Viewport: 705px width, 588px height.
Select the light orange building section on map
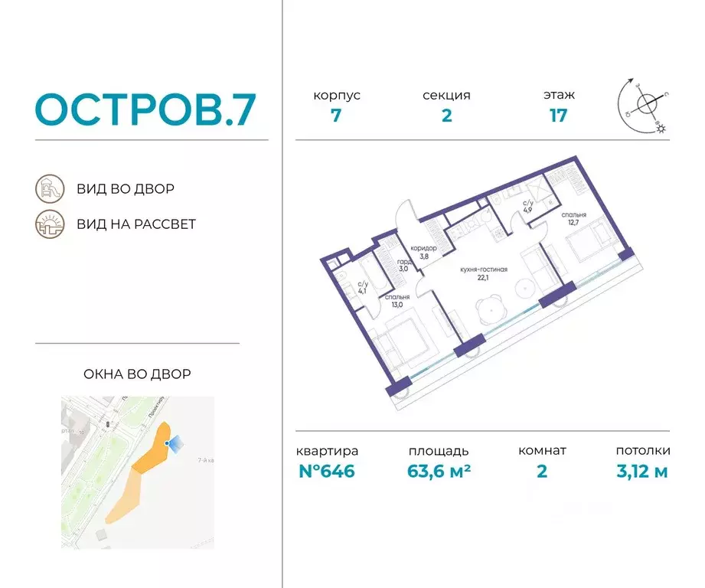pyautogui.click(x=124, y=495)
